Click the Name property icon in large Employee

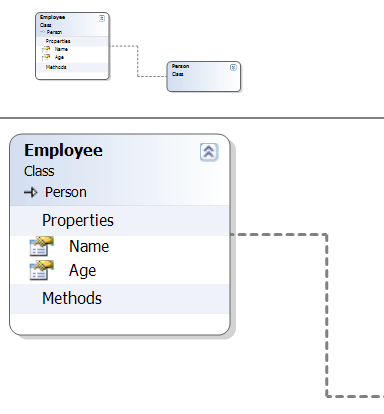(x=41, y=246)
